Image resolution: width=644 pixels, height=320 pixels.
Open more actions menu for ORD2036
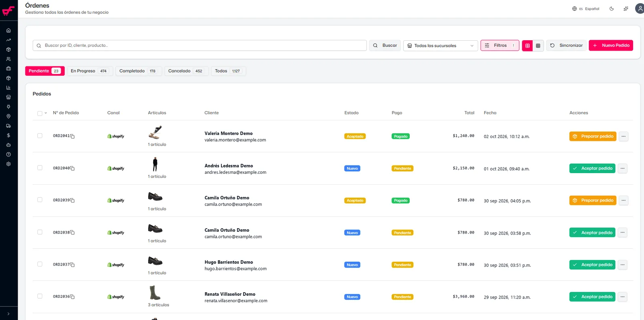(x=622, y=297)
